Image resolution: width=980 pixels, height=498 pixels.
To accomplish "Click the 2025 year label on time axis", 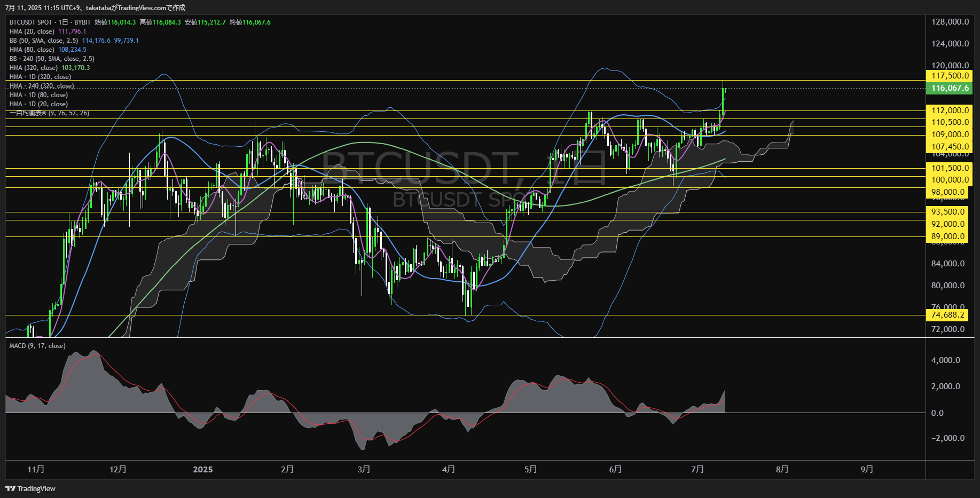I will (x=203, y=469).
